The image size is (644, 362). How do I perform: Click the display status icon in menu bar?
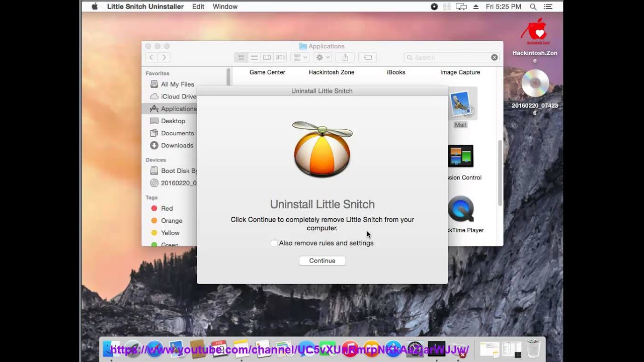[447, 7]
